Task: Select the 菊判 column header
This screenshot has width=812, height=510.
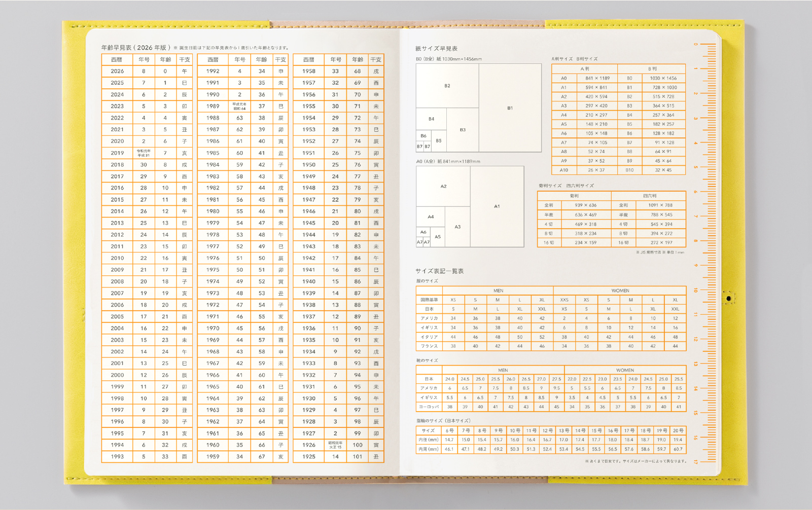Action: pyautogui.click(x=574, y=196)
